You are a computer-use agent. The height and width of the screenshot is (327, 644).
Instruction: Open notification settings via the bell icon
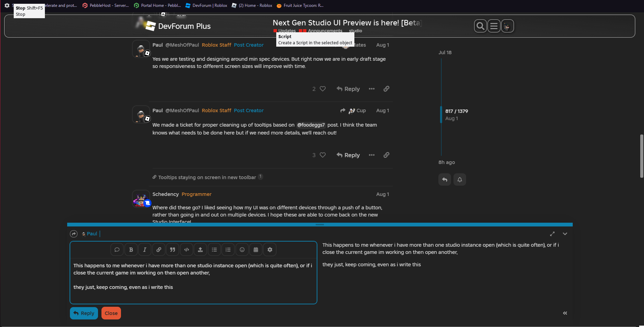click(459, 179)
